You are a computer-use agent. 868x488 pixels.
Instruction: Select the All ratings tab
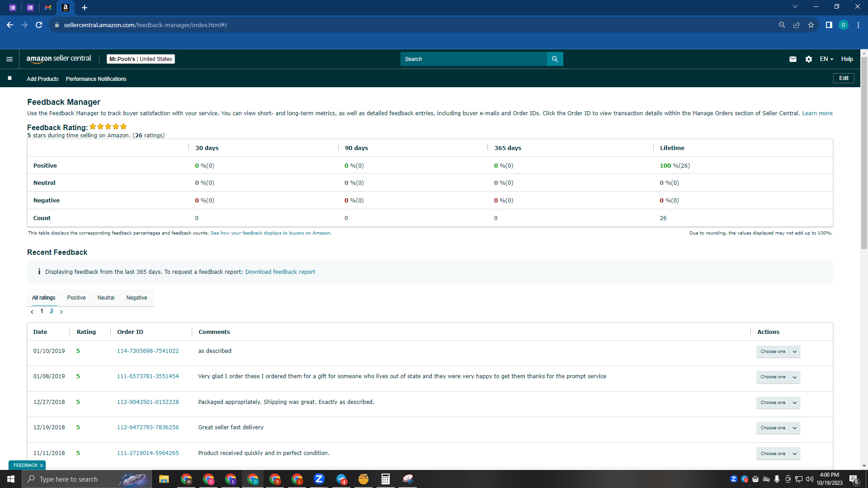43,298
